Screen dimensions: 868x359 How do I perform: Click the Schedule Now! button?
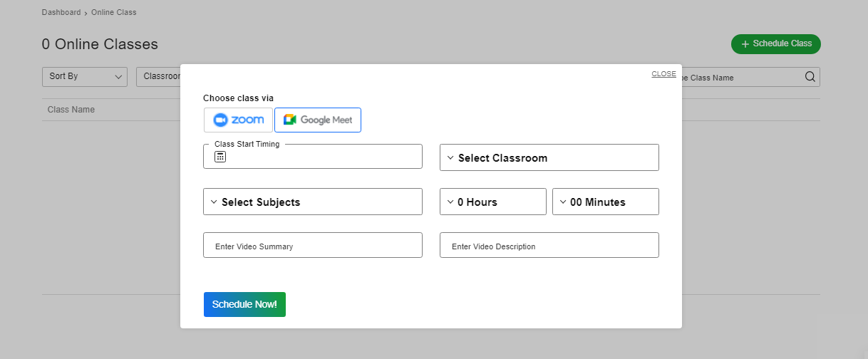244,304
